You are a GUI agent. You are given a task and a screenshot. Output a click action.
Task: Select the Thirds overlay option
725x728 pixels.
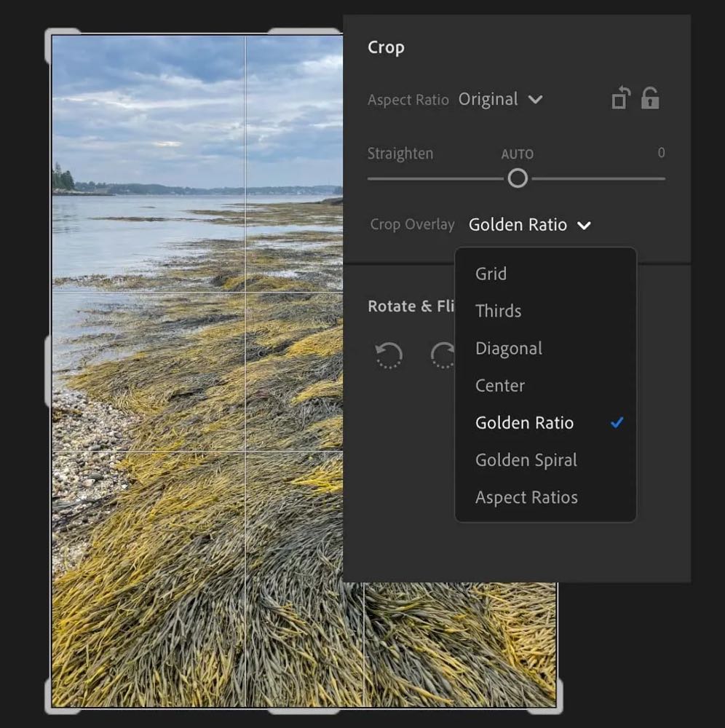(x=498, y=311)
